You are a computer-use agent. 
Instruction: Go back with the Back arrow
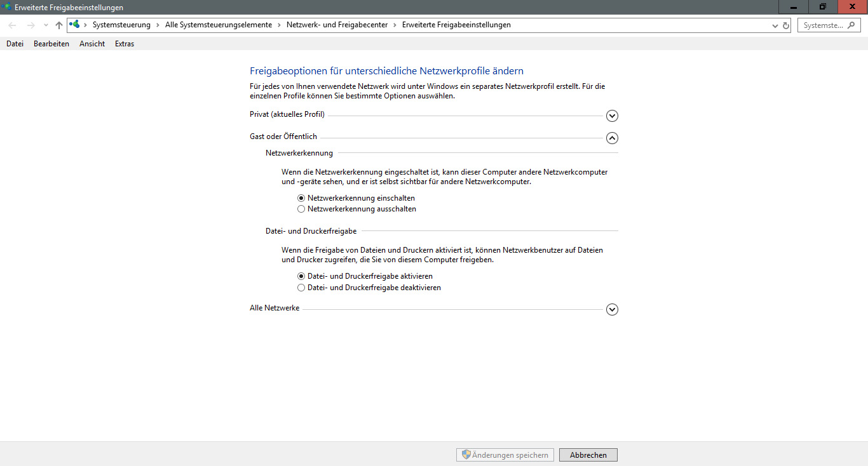point(13,25)
